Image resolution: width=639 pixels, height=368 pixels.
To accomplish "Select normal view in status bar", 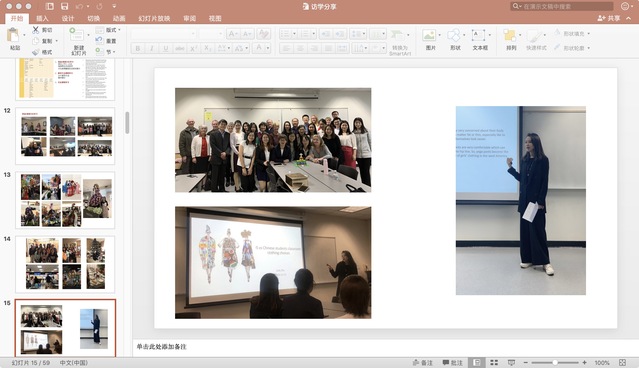I will (x=477, y=362).
